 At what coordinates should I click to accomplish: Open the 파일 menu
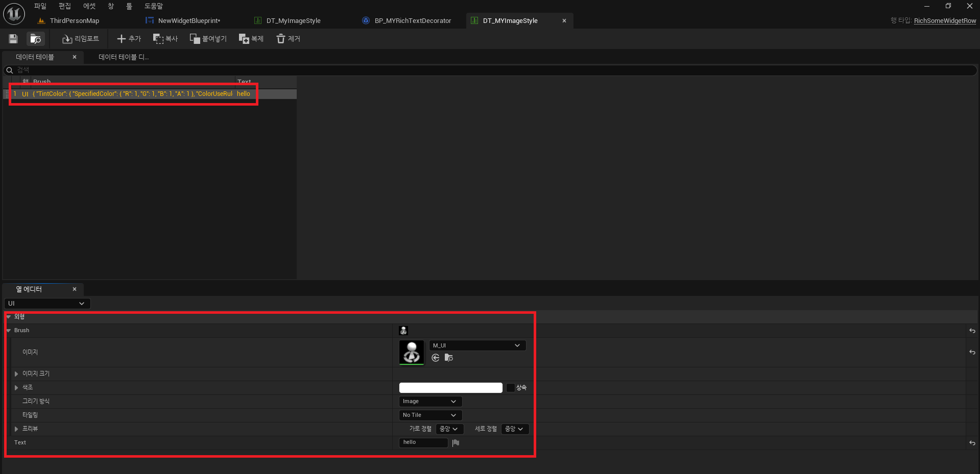coord(40,6)
